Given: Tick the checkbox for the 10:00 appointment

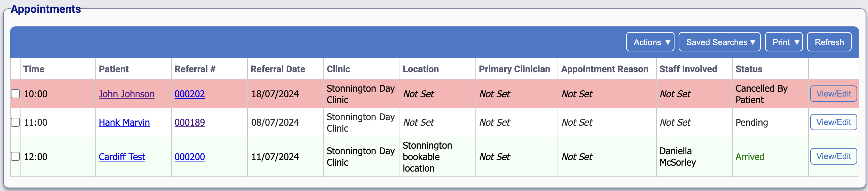Looking at the screenshot, I should (15, 94).
